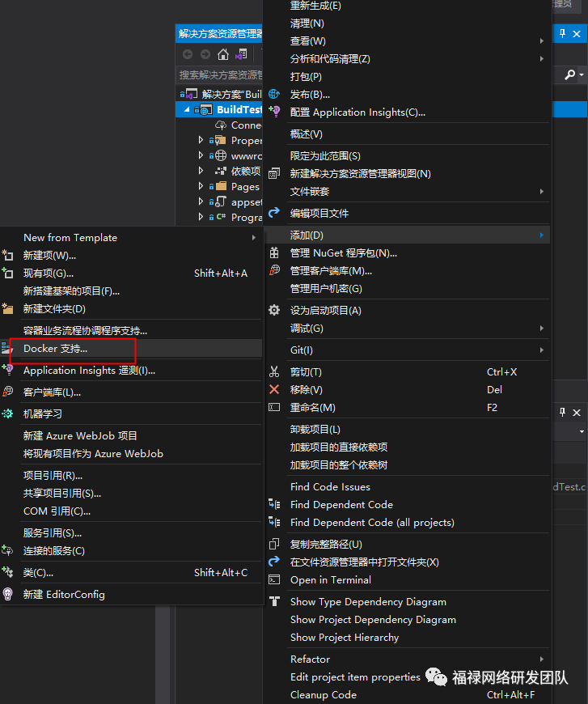Click the pin icon of lower right panel
Screen dimensions: 588x704
pos(562,412)
